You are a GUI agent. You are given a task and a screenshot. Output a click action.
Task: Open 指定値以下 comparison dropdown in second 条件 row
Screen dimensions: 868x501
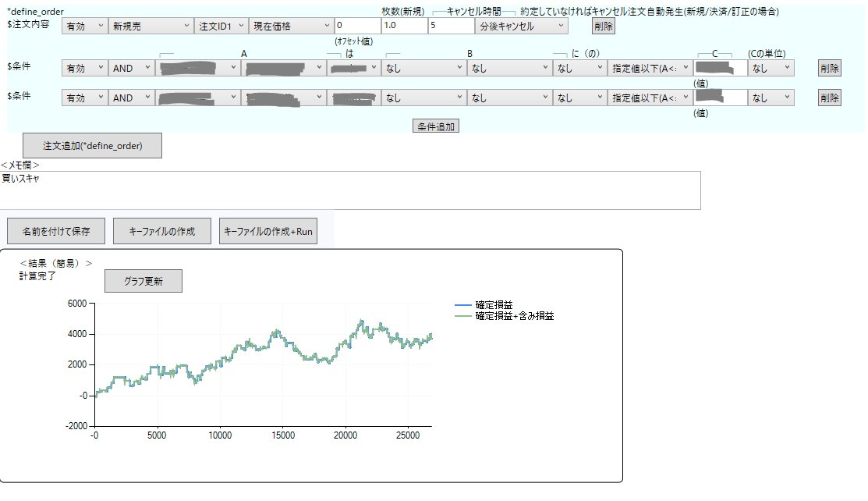point(650,98)
